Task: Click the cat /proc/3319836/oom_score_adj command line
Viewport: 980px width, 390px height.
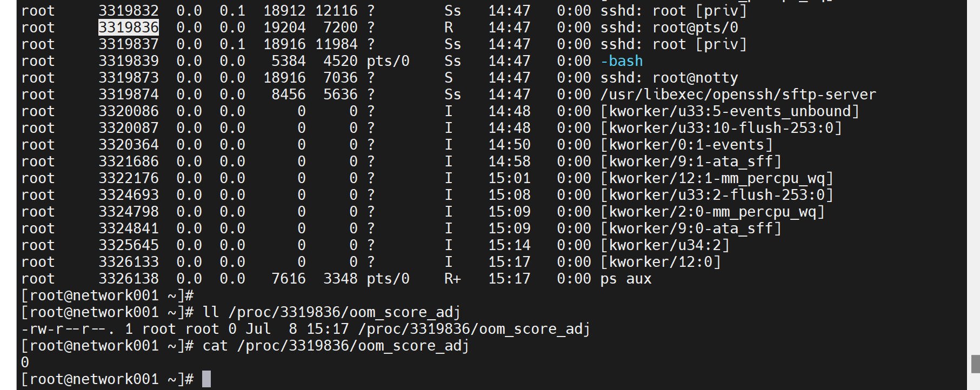Action: point(335,346)
